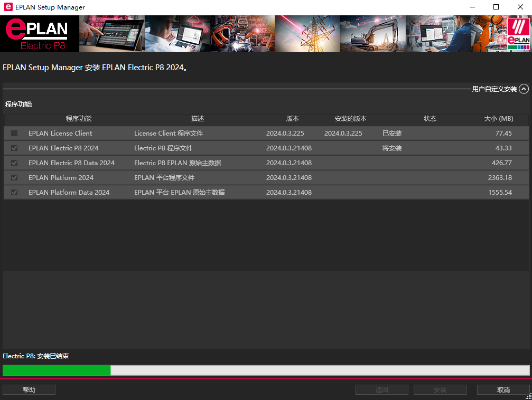Image resolution: width=532 pixels, height=400 pixels.
Task: Click the 1555.54 size value
Action: coord(500,192)
